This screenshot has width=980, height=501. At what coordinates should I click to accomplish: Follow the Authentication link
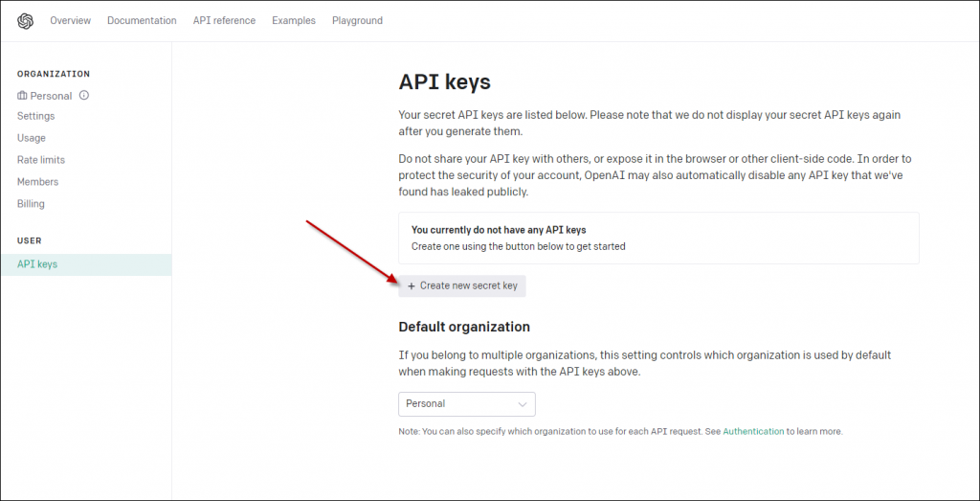point(753,432)
